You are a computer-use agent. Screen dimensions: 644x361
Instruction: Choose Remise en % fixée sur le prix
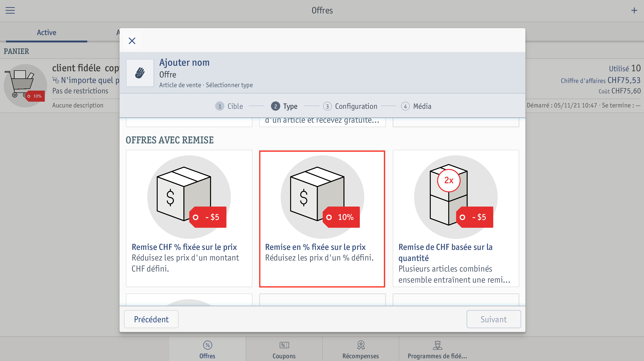tap(322, 219)
